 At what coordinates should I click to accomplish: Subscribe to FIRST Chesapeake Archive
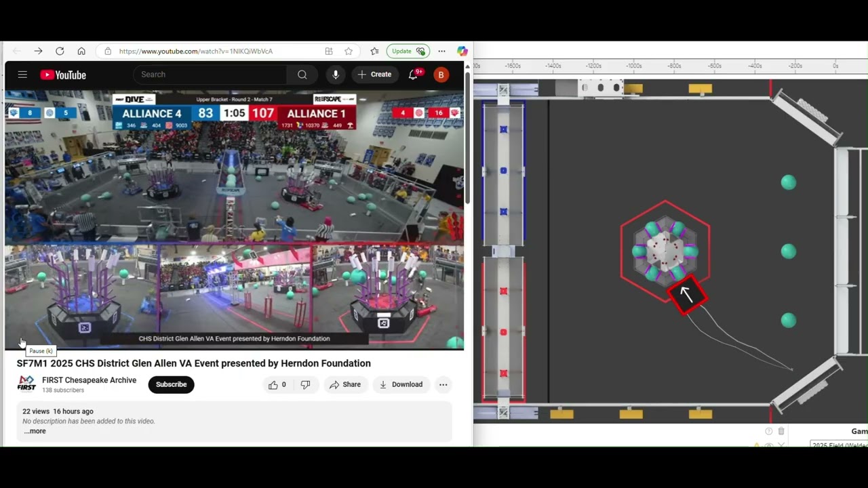tap(171, 384)
